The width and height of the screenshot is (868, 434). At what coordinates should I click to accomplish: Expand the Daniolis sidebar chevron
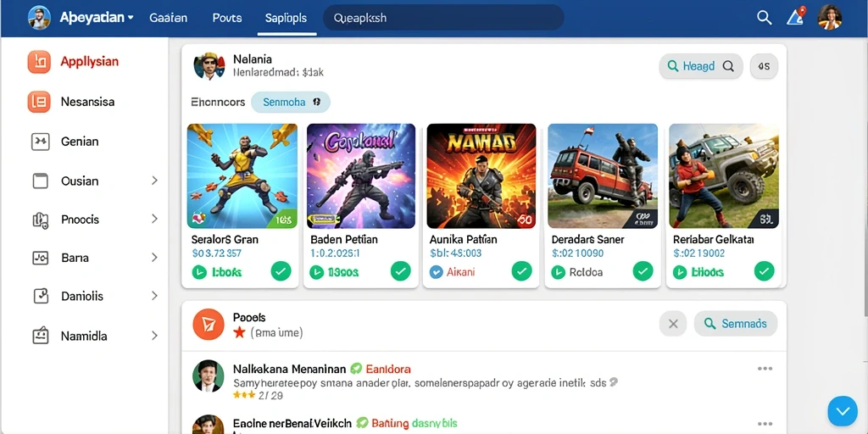coord(154,296)
